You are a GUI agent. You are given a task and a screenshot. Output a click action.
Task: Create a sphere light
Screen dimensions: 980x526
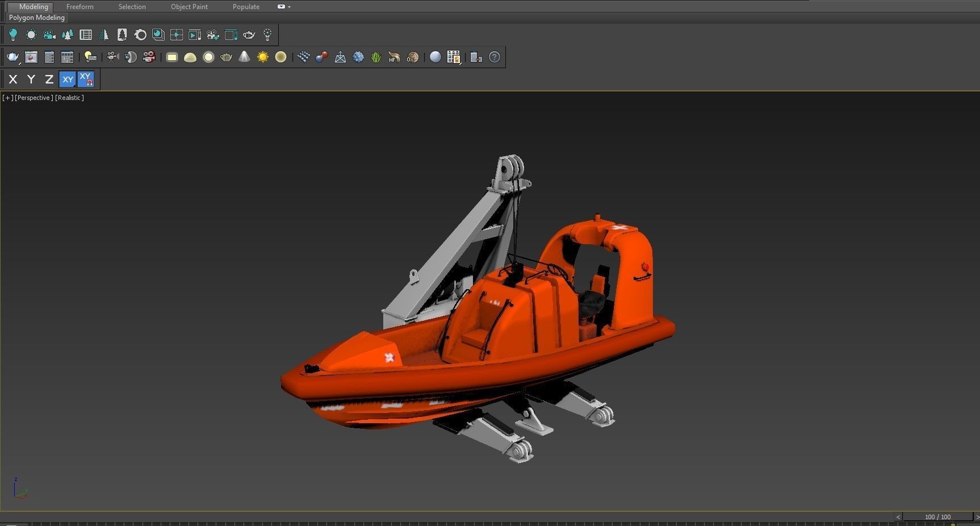tap(208, 57)
